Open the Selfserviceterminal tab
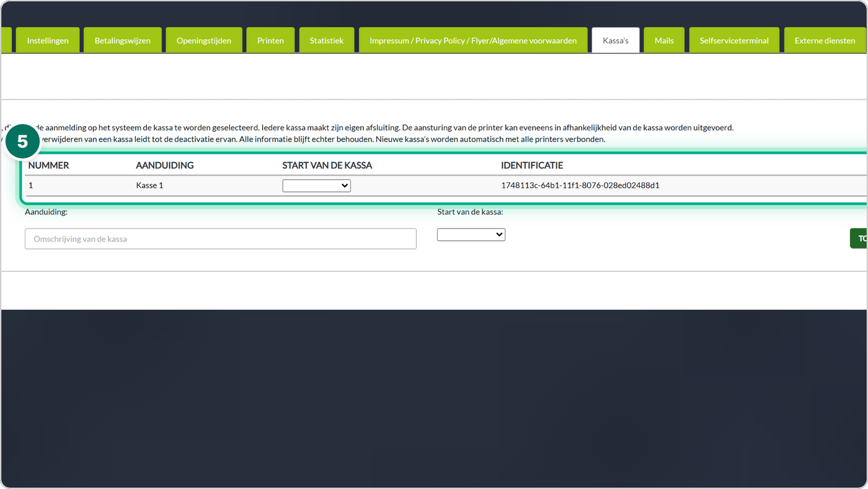Viewport: 868px width, 489px height. tap(734, 40)
